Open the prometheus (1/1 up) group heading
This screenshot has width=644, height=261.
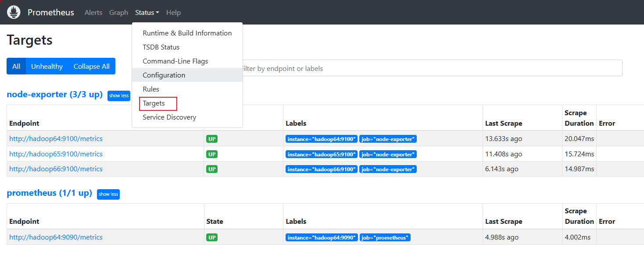point(50,193)
